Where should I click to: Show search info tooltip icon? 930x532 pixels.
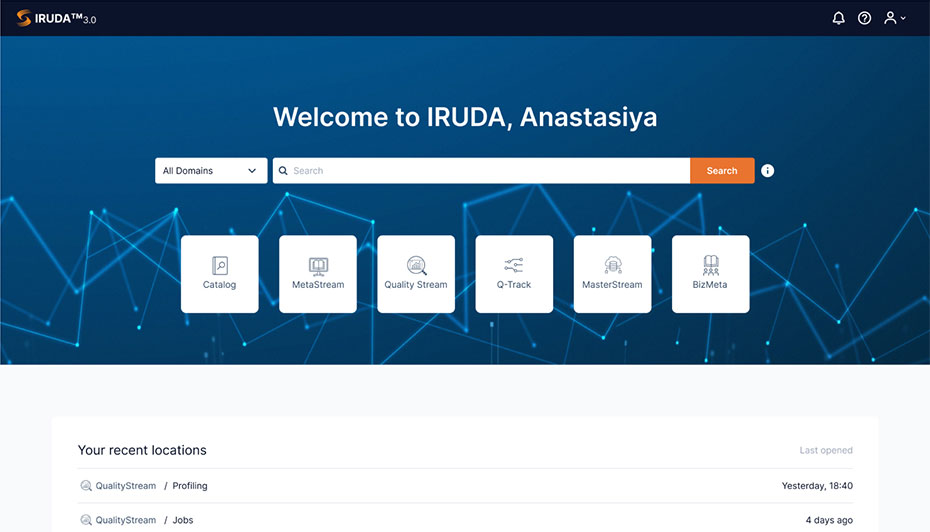(x=767, y=171)
